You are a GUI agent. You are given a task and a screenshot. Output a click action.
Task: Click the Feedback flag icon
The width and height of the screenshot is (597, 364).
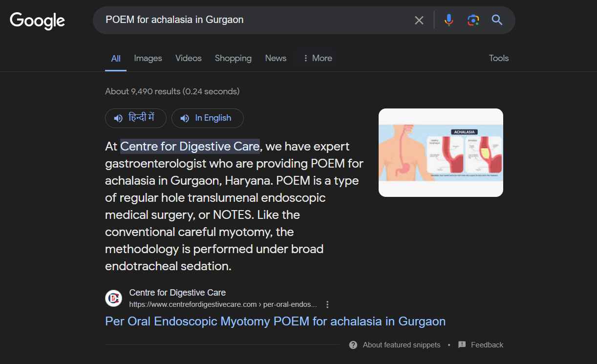[462, 345]
